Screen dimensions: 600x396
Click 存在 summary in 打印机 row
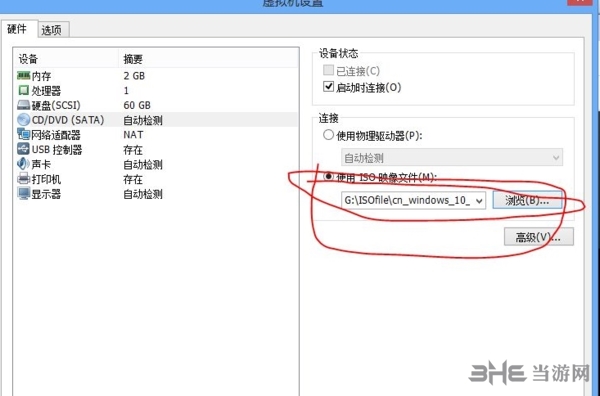(x=133, y=179)
